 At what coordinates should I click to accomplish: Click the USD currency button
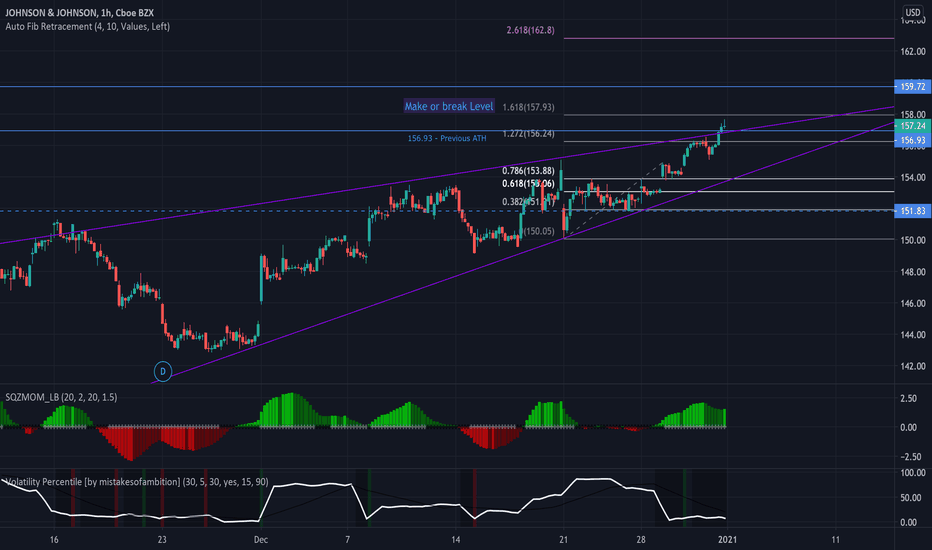[x=912, y=12]
